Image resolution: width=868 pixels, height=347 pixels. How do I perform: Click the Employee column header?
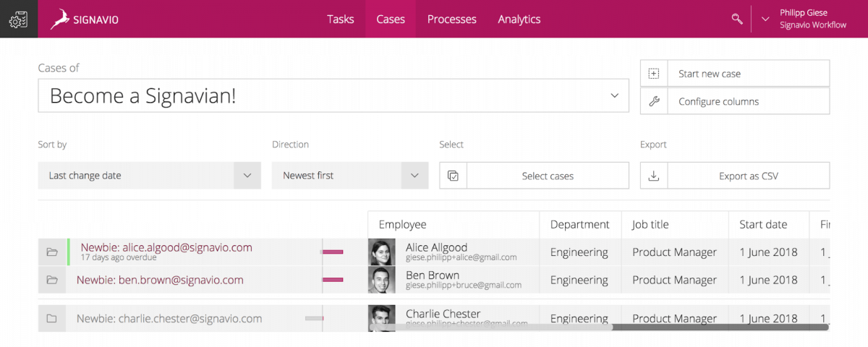[x=454, y=225]
